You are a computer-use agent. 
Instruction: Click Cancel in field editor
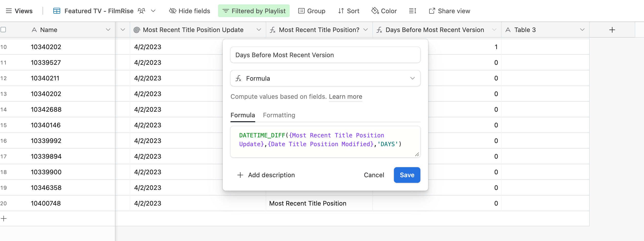point(374,175)
